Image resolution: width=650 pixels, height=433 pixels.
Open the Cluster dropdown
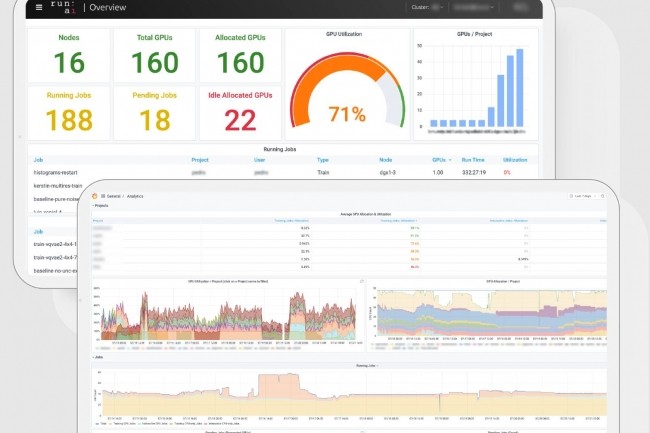[x=427, y=7]
